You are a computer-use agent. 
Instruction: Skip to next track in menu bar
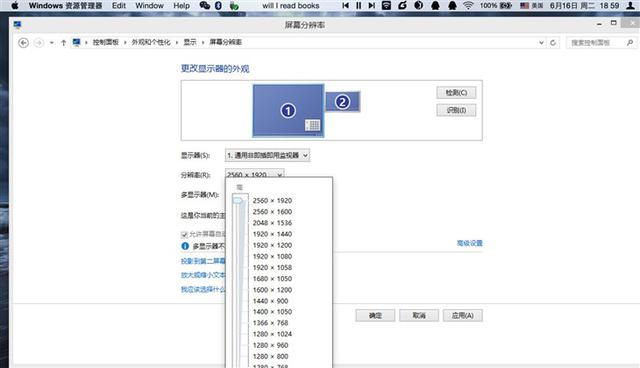(x=371, y=6)
